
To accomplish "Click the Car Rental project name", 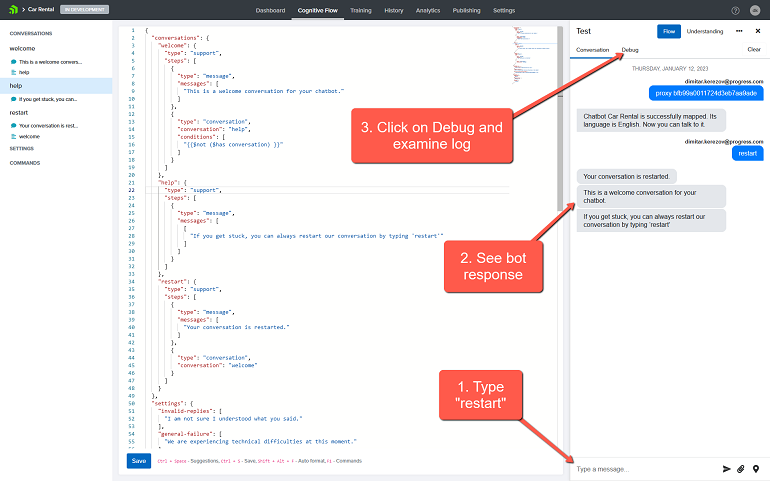I will point(41,9).
